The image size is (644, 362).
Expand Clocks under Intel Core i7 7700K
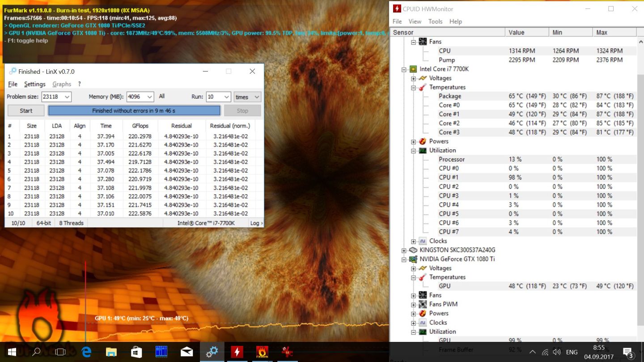coord(414,241)
